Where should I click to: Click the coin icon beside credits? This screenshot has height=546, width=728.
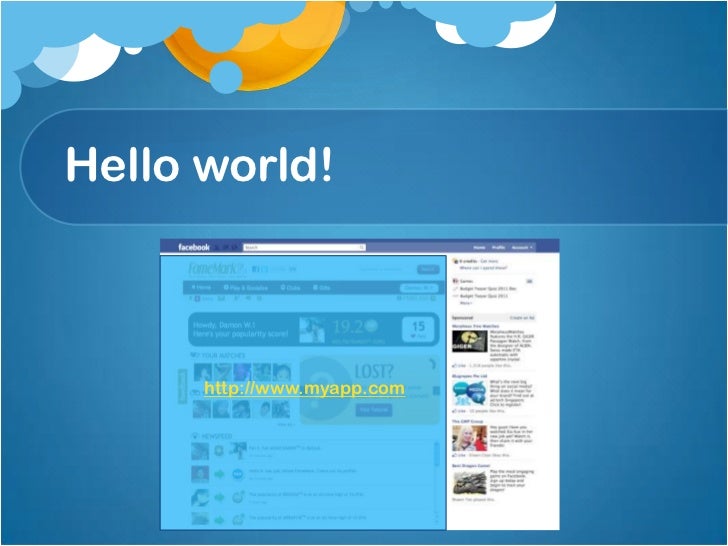click(455, 262)
